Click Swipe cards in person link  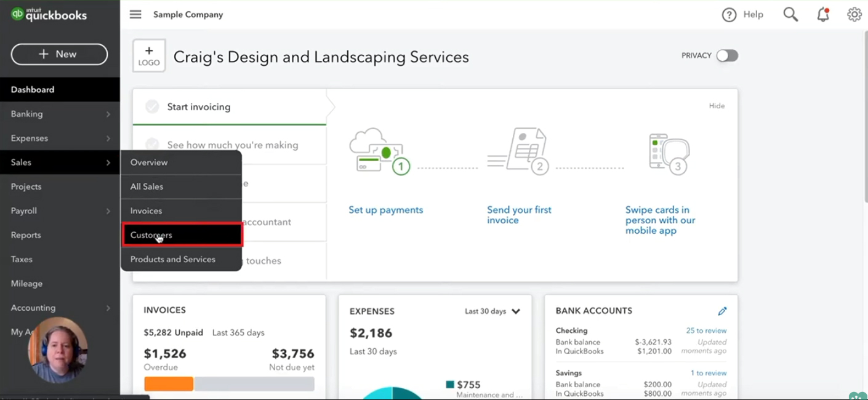(660, 220)
